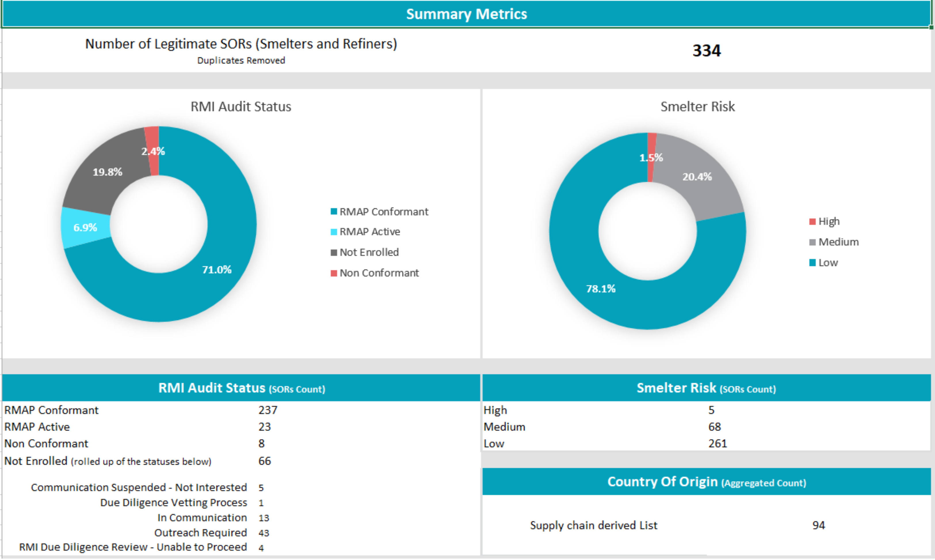Select the In Communication count 13
The image size is (935, 560).
coord(264,518)
